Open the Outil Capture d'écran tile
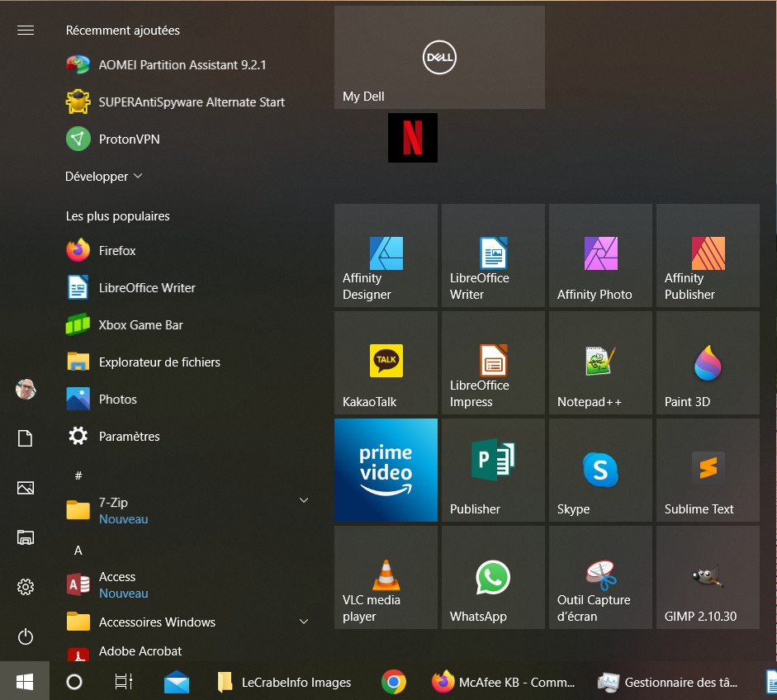Image resolution: width=777 pixels, height=700 pixels. [600, 578]
